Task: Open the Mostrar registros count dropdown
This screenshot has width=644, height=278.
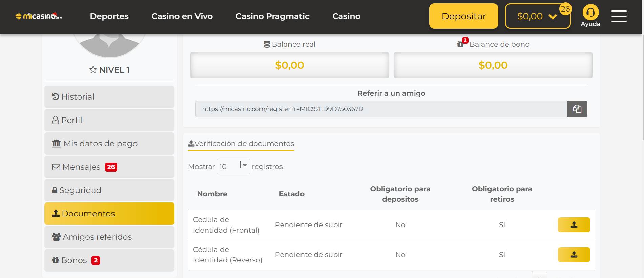Action: click(233, 167)
